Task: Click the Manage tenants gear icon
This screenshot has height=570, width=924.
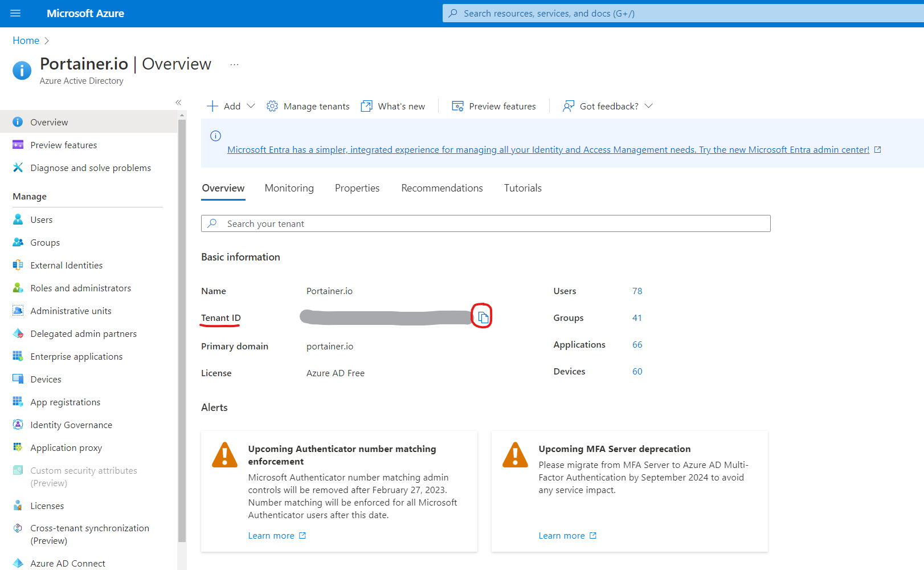Action: [x=272, y=106]
